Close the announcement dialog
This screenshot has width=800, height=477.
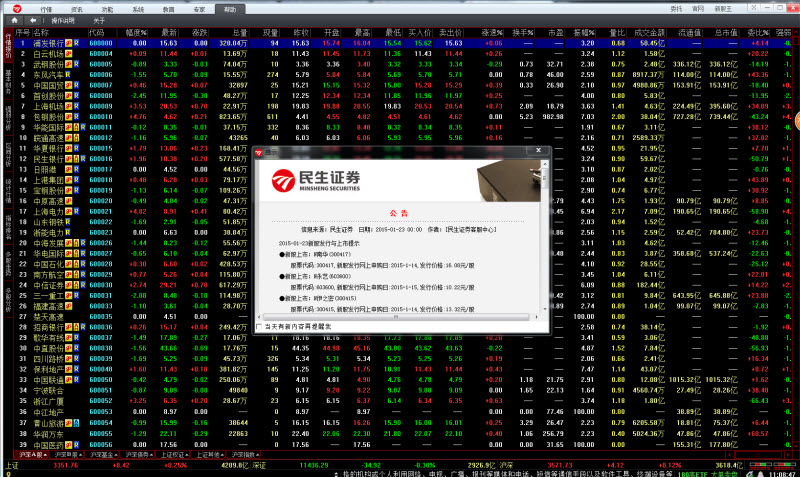(538, 150)
